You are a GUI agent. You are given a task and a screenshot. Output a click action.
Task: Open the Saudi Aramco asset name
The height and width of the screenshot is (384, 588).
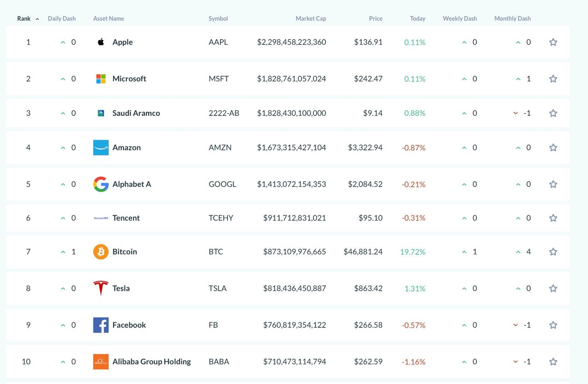coord(136,113)
